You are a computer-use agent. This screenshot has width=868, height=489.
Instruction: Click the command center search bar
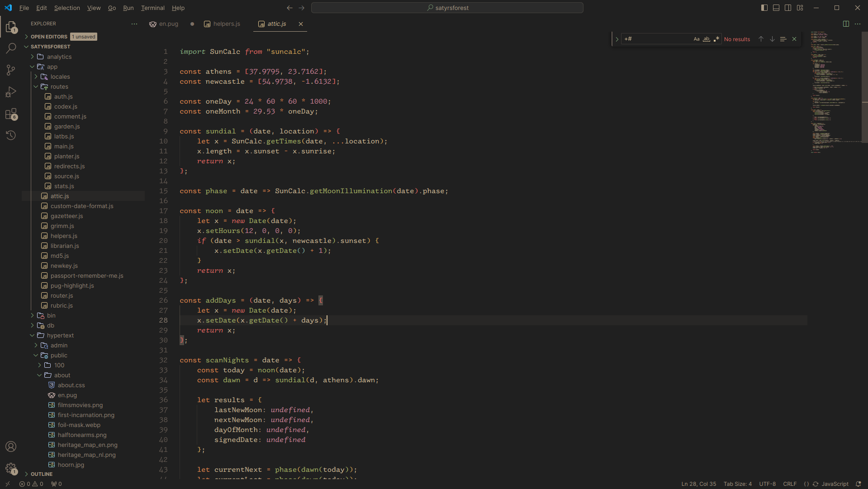(447, 8)
